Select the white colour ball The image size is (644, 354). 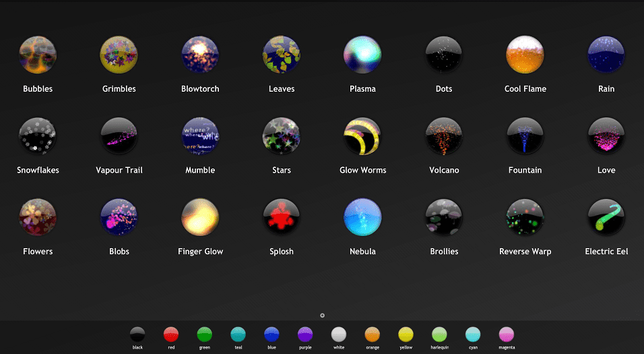click(x=339, y=334)
